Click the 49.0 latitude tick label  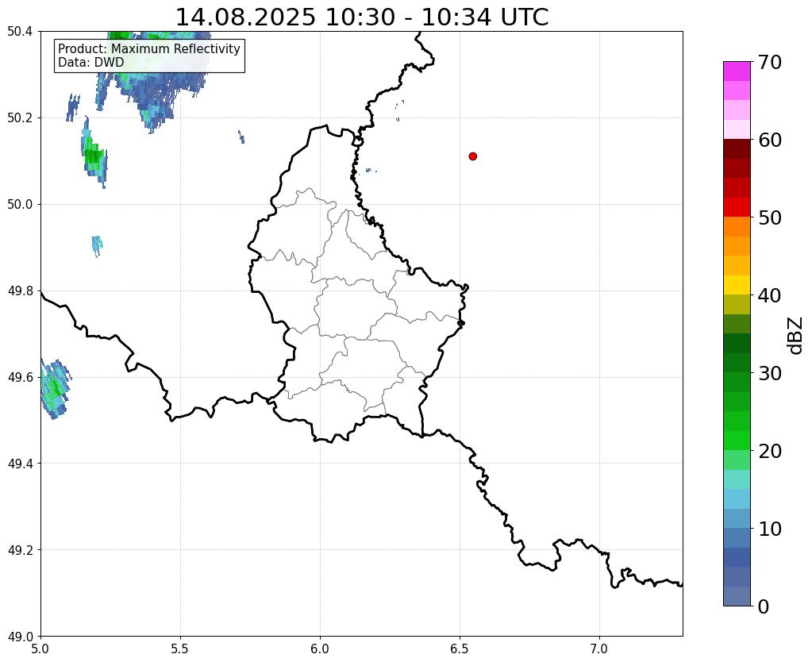click(x=20, y=637)
